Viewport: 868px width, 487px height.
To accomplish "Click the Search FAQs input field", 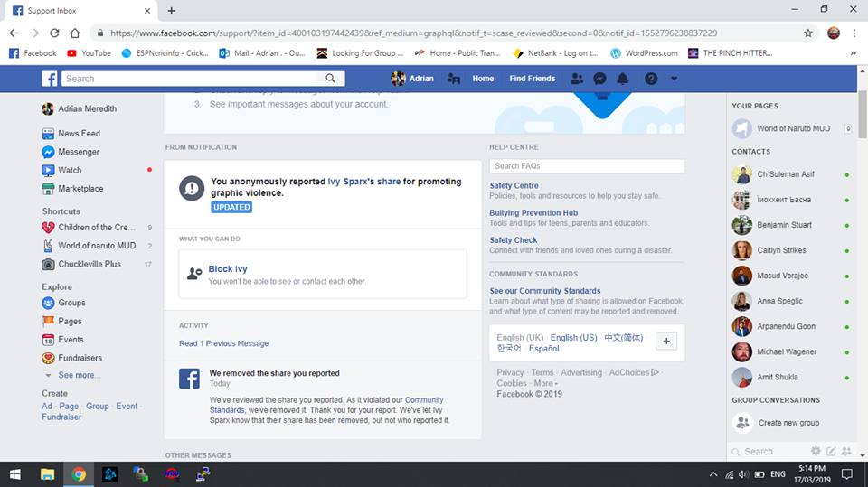I will pyautogui.click(x=586, y=166).
